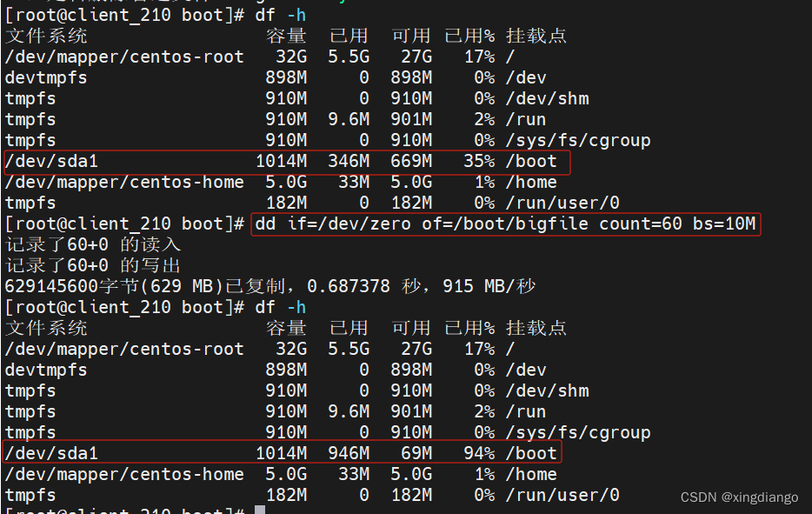Click the 669M available value

pos(410,162)
